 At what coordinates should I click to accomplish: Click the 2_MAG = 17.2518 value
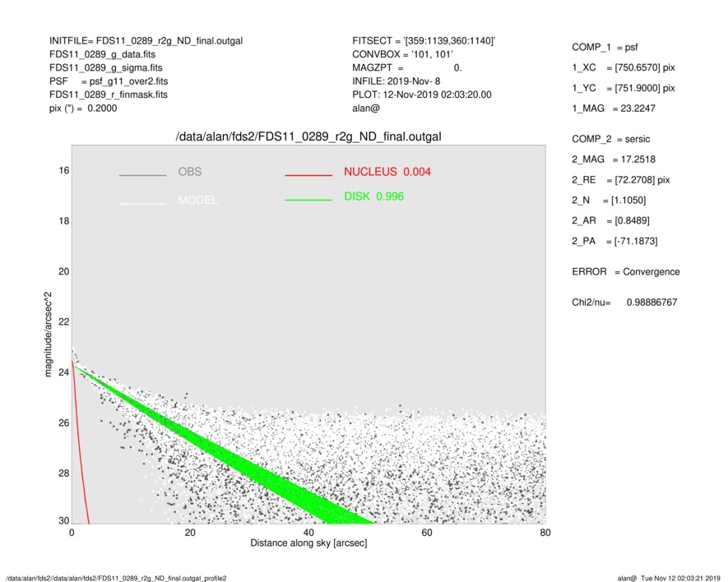click(x=614, y=159)
